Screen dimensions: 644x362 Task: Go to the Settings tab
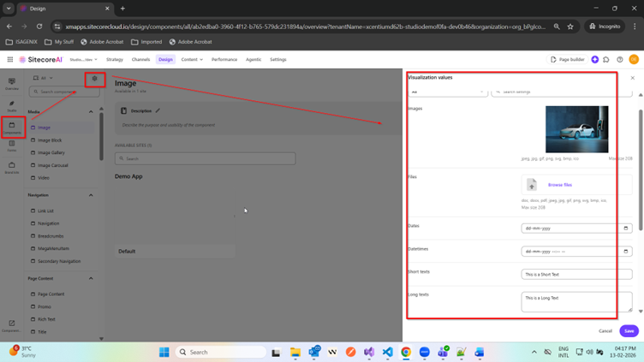(x=278, y=60)
